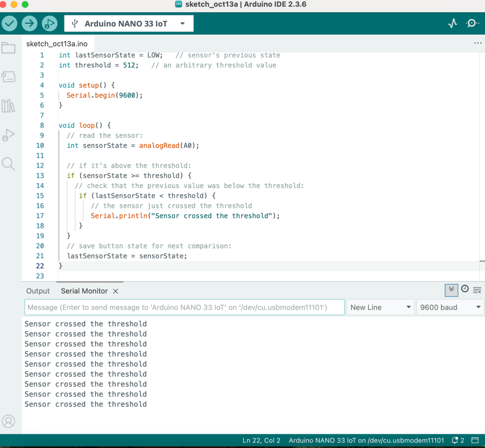This screenshot has width=485, height=448.
Task: Toggle autoscroll in Serial Monitor
Action: (451, 290)
